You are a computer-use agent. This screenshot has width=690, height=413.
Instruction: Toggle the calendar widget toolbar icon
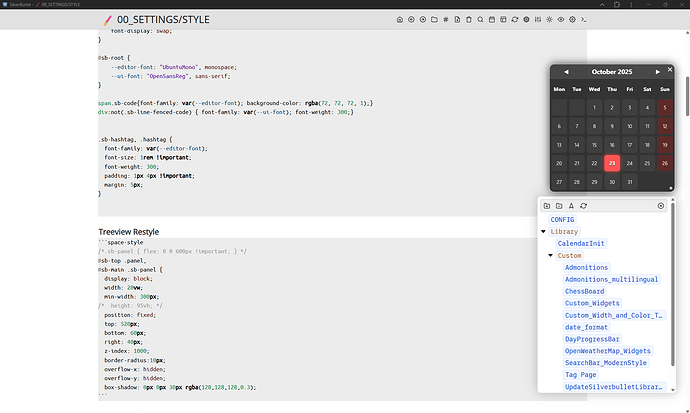492,20
